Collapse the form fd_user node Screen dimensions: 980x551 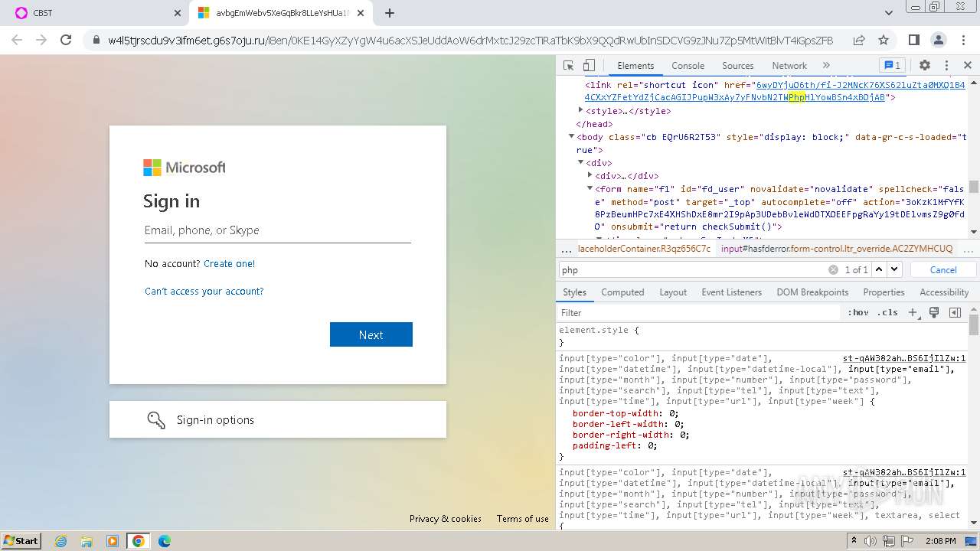coord(590,188)
